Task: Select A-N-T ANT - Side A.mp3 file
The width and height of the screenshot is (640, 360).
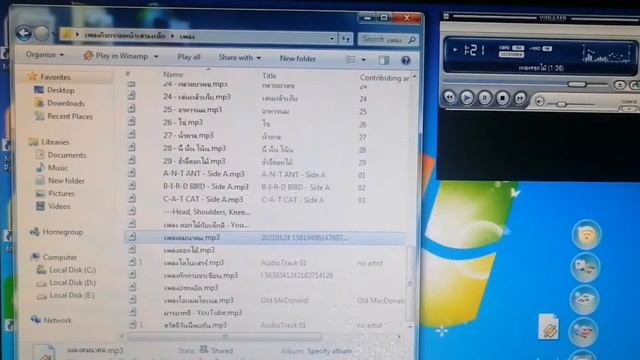Action: click(204, 174)
